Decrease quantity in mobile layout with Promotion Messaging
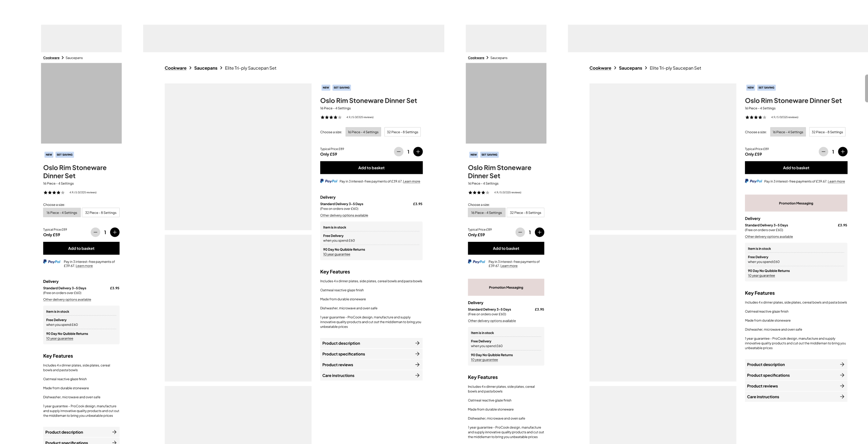Image resolution: width=868 pixels, height=444 pixels. click(520, 232)
